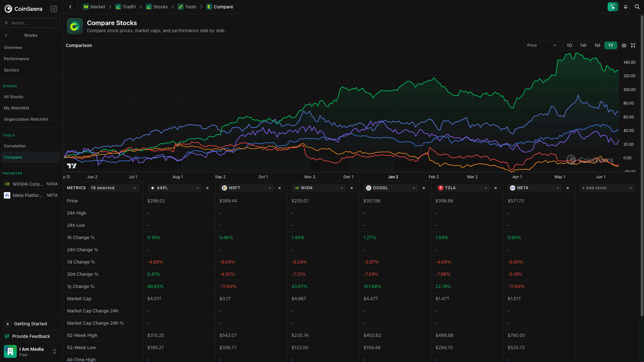Click META 52-Week High $790.00
The image size is (644, 362).
point(516,335)
